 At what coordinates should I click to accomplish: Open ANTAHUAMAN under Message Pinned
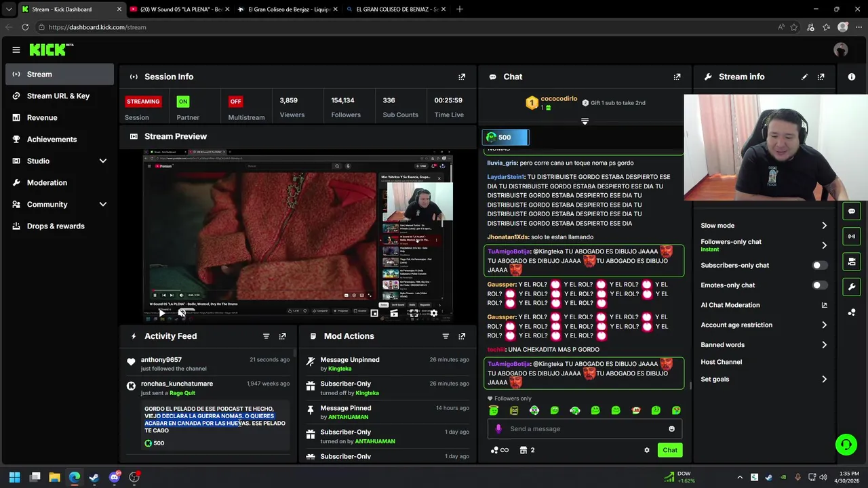[348, 417]
